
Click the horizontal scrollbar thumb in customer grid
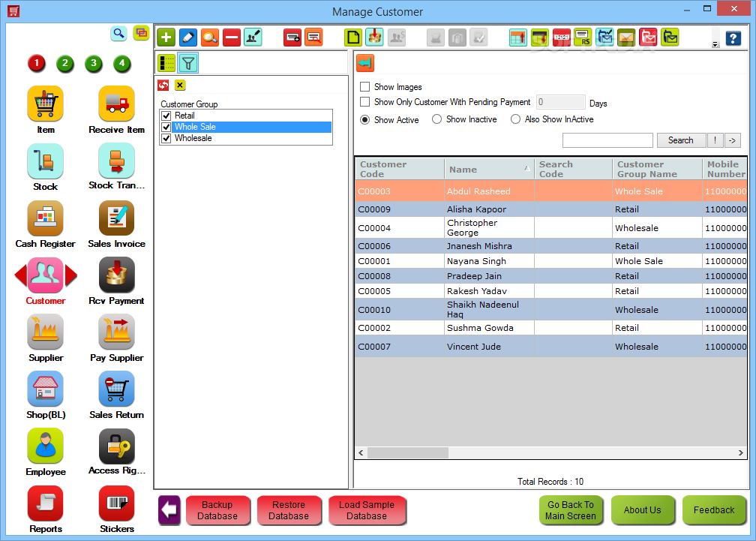coord(408,452)
